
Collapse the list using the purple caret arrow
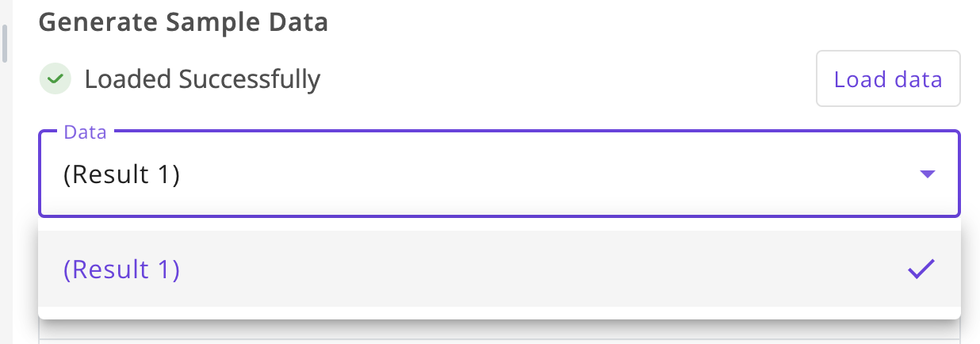(927, 174)
